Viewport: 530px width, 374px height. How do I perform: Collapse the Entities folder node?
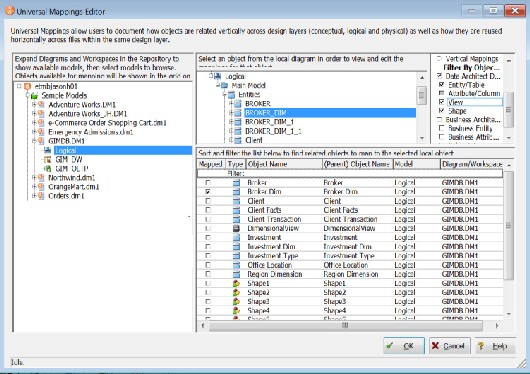coord(224,94)
